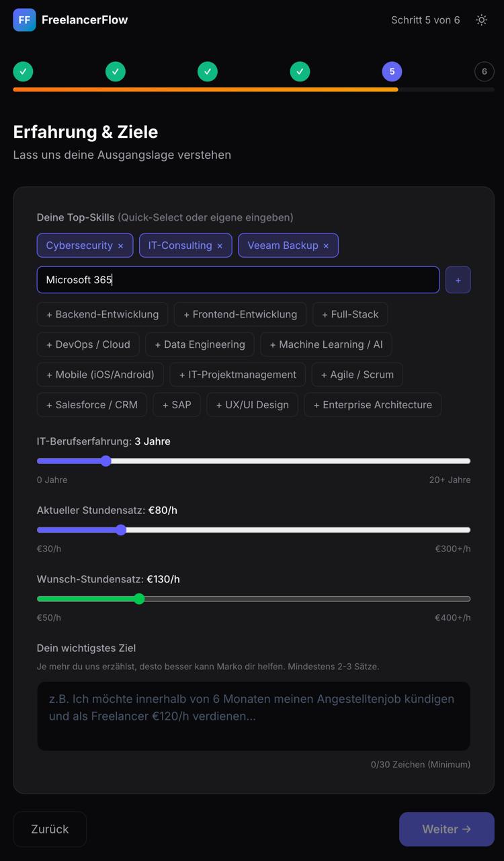Select the UX/UI Design skill chip
Viewport: 504px width, 861px height.
252,405
